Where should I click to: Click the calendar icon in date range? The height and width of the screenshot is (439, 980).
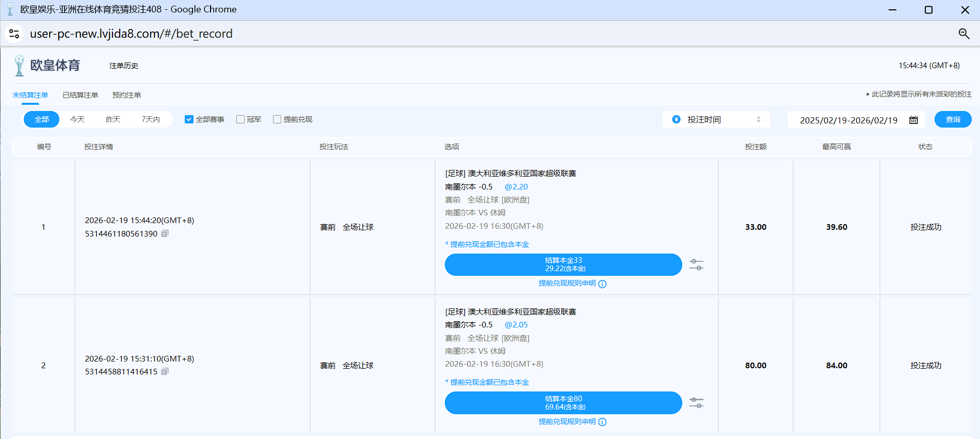pos(913,120)
